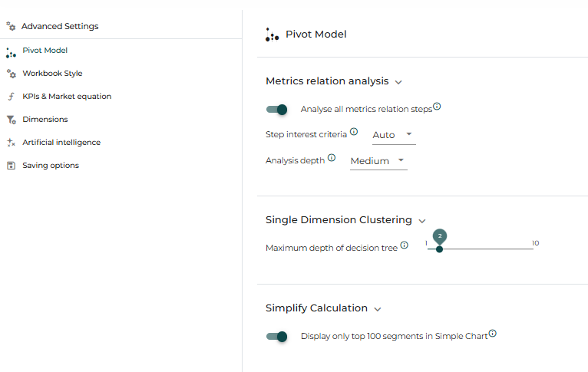
Task: Click the Pivot Model sidebar icon
Action: [11, 53]
